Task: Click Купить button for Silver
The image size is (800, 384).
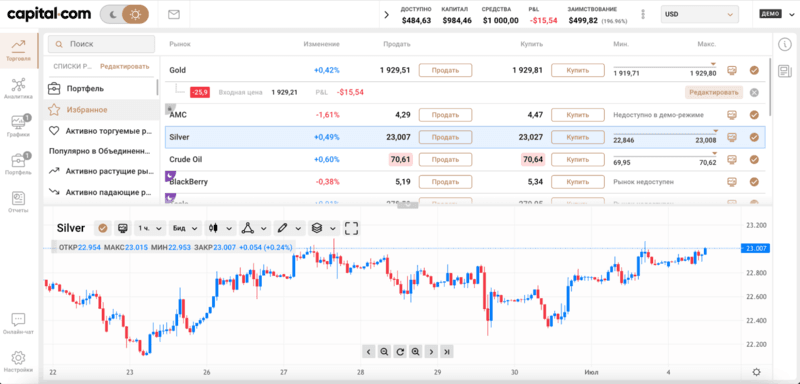Action: (578, 137)
